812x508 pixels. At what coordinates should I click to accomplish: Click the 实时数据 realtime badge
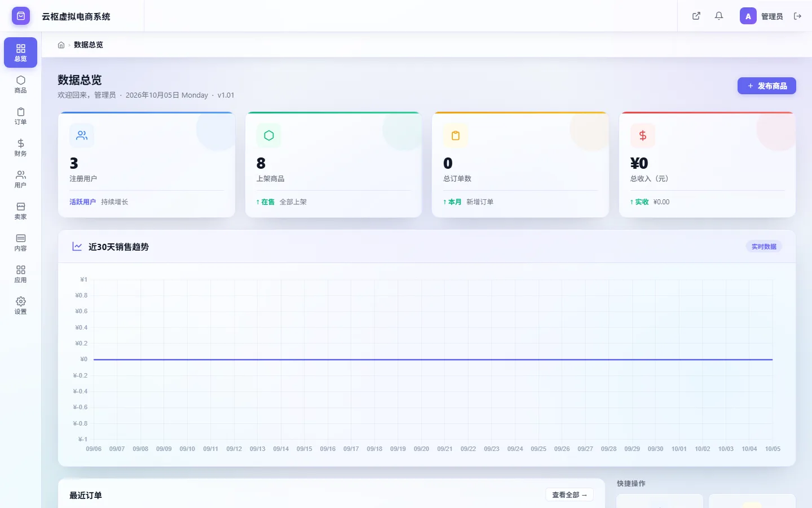tap(764, 247)
